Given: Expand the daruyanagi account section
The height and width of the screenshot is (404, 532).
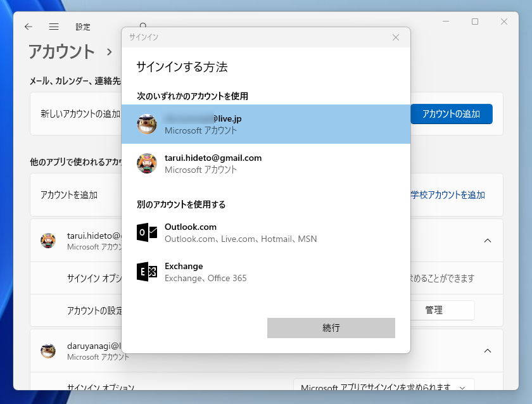Looking at the screenshot, I should pos(488,350).
